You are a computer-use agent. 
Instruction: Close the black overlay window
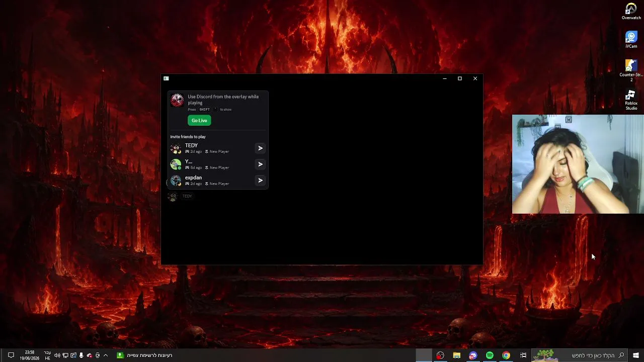tap(475, 78)
